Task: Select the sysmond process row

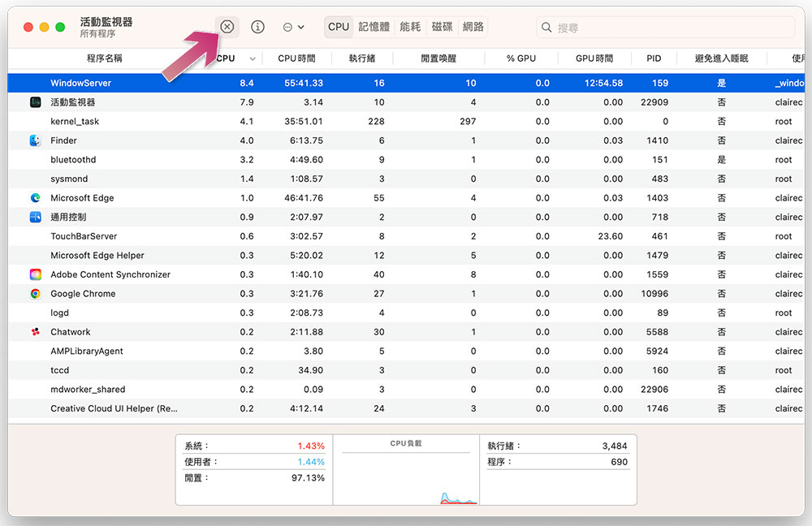Action: tap(406, 179)
